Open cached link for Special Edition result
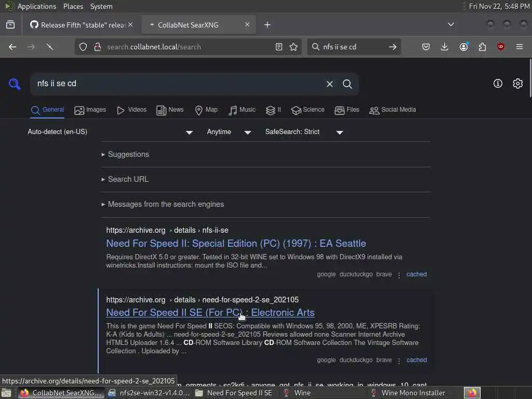 [x=416, y=274]
